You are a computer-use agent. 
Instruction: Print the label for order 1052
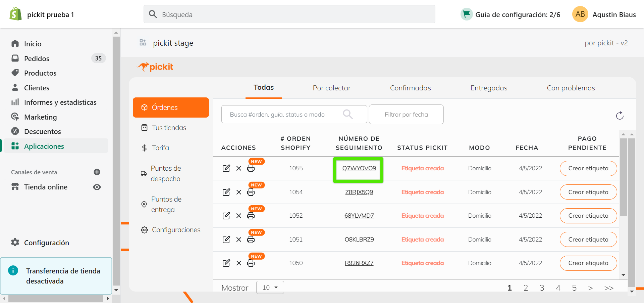point(251,216)
